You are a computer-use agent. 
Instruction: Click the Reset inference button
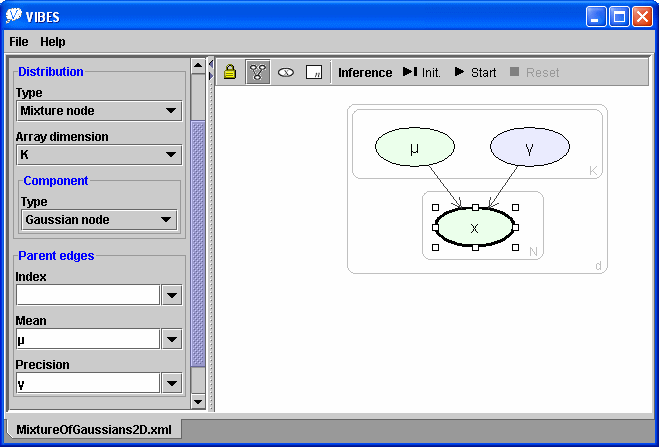point(534,72)
